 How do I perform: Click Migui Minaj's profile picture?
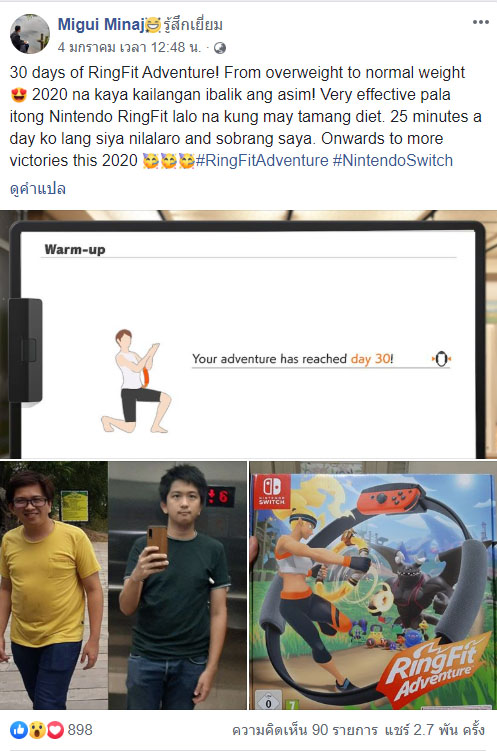(x=30, y=34)
